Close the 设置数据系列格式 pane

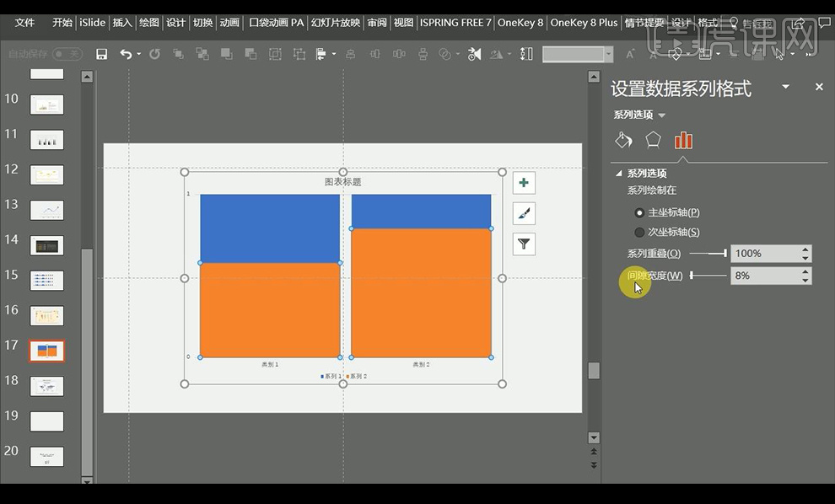[818, 87]
